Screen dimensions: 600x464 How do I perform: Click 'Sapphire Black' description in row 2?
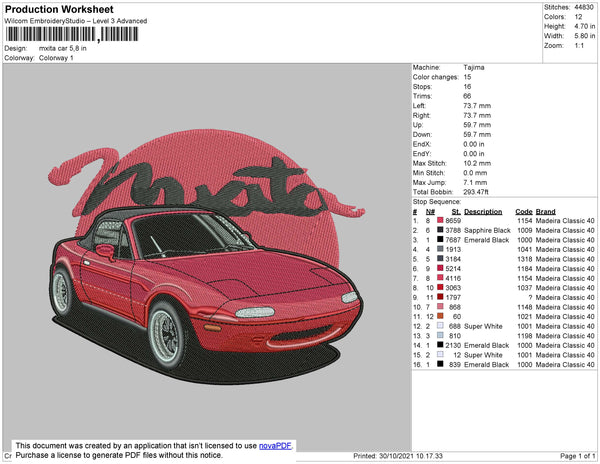pos(487,230)
